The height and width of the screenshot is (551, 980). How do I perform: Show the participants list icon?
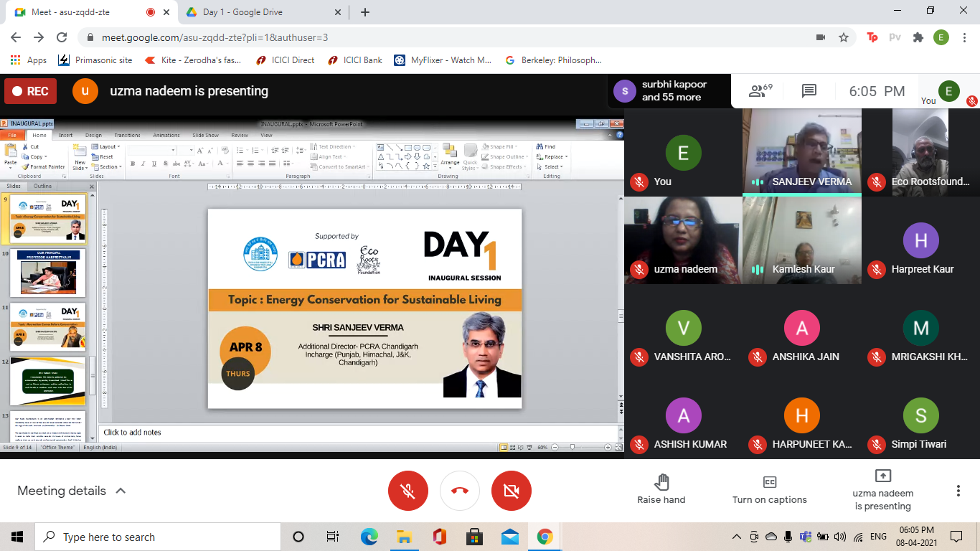click(x=760, y=91)
